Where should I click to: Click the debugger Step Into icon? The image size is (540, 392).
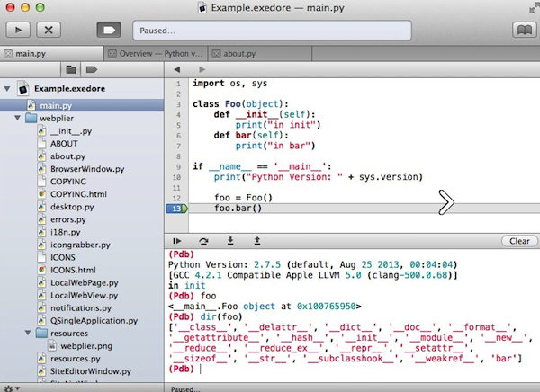click(x=230, y=241)
